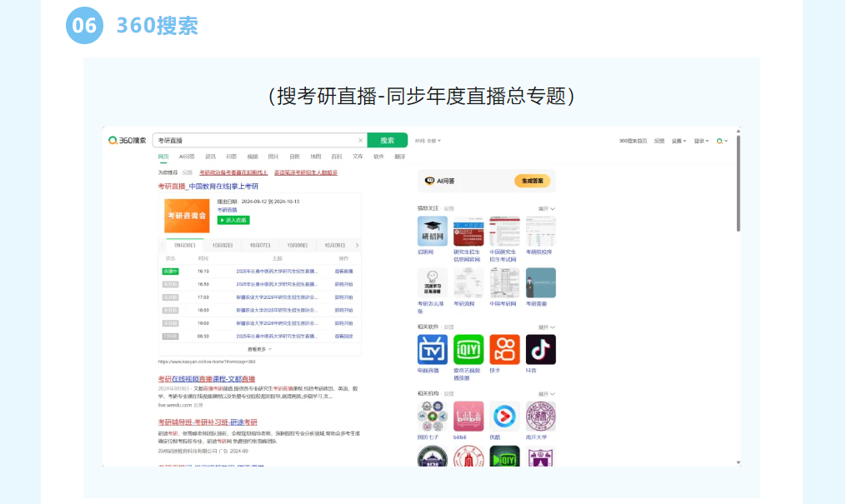The width and height of the screenshot is (847, 504).
Task: Open the 考研辅导班-考研补习班-研途考研 link
Action: click(208, 422)
